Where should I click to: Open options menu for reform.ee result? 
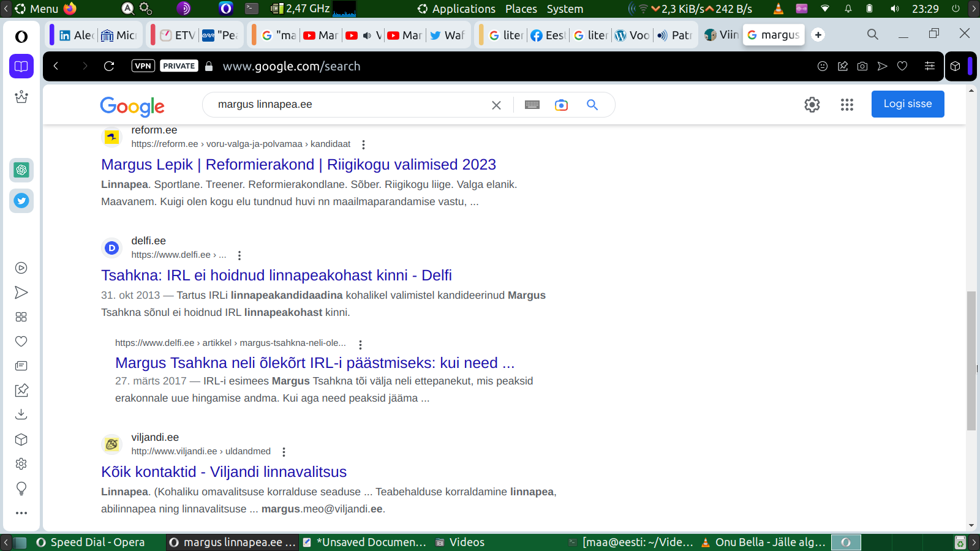point(363,144)
